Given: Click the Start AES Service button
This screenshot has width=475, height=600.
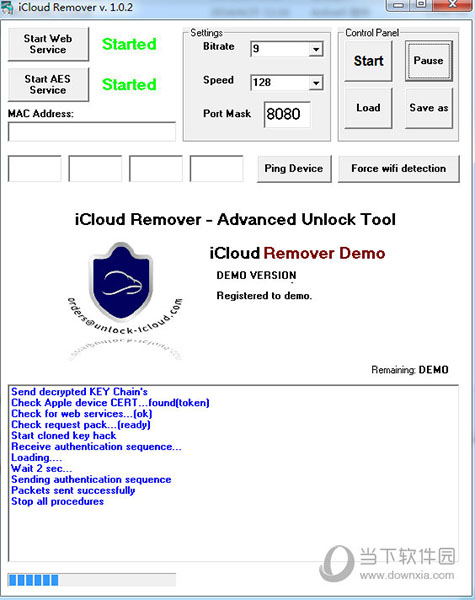Looking at the screenshot, I should (x=48, y=84).
